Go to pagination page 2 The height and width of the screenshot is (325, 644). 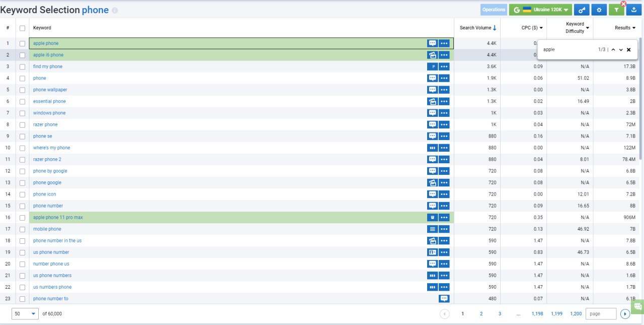481,313
